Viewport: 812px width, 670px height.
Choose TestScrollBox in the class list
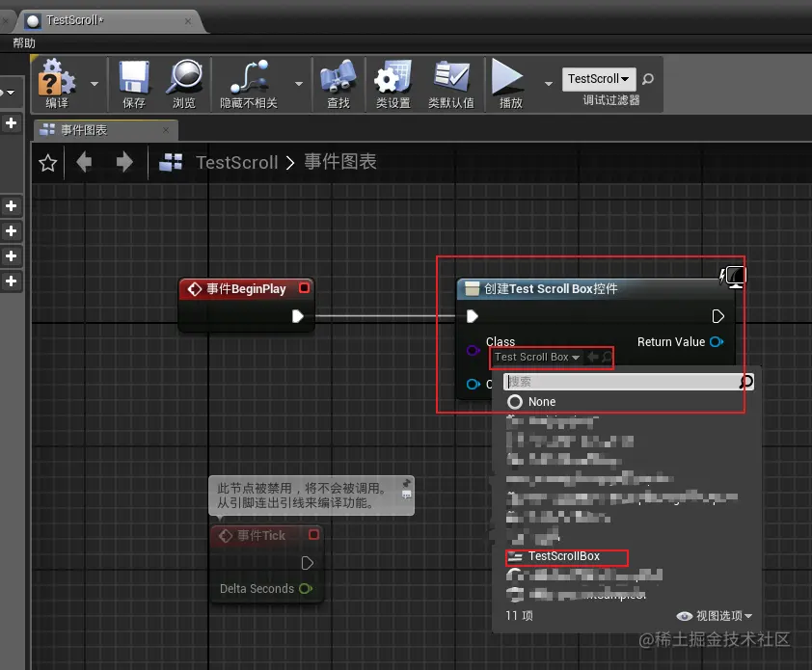(x=566, y=556)
